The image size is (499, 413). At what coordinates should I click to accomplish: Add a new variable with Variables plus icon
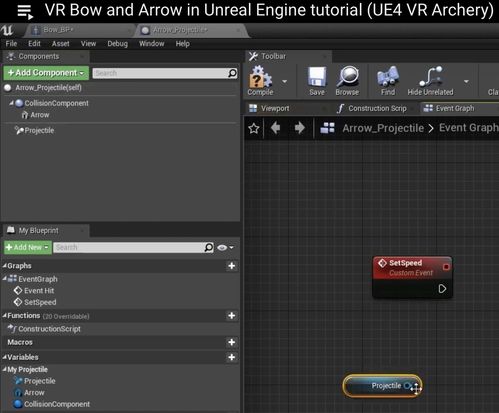tap(232, 357)
